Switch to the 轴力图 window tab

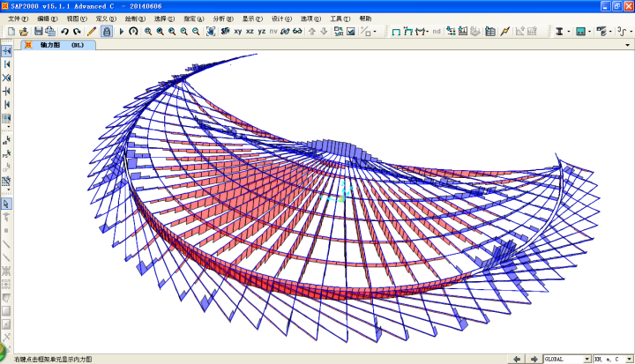click(58, 45)
